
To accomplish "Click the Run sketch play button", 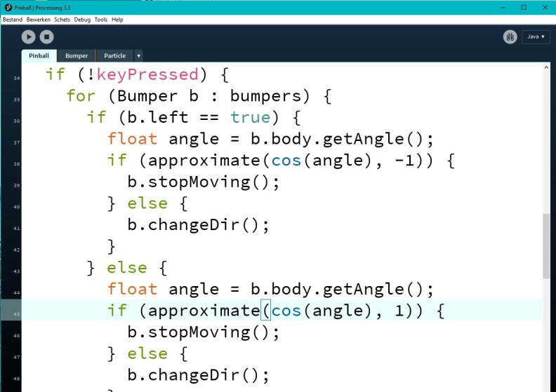I will click(x=28, y=37).
